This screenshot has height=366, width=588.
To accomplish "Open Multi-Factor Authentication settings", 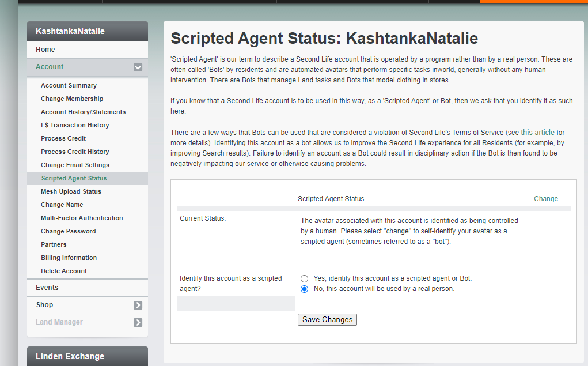I will coord(82,218).
